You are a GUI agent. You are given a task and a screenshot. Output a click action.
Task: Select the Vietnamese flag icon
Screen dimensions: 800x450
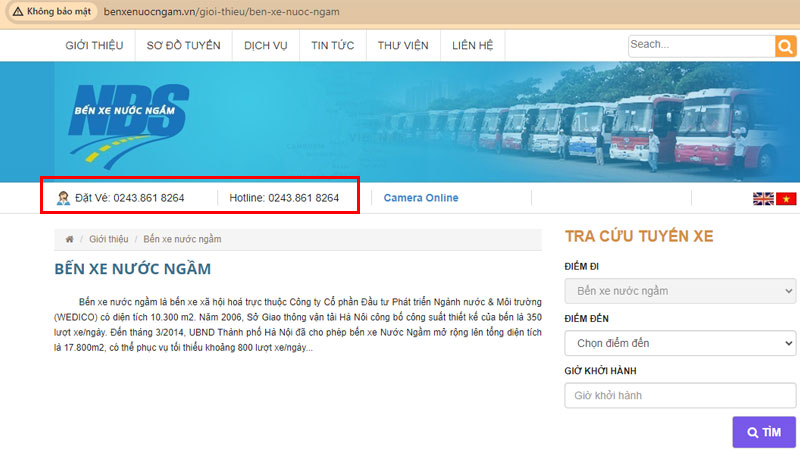(x=786, y=199)
